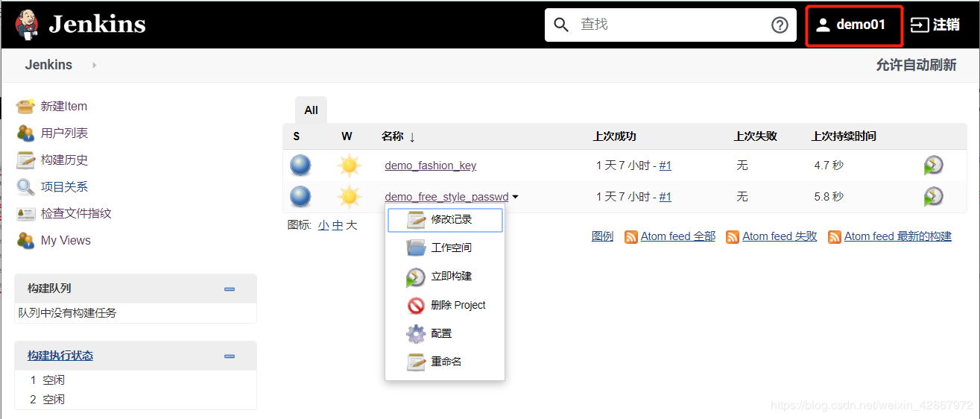
Task: Open the Atom feed 全部 link
Action: click(678, 236)
